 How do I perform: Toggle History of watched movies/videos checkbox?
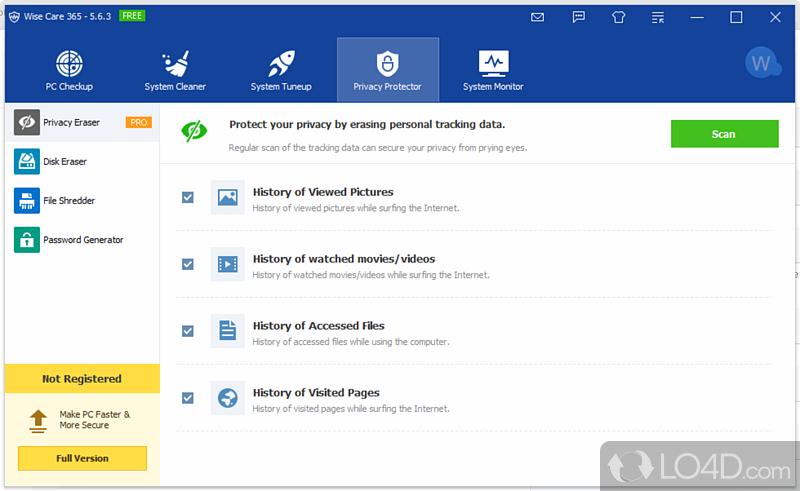click(188, 264)
